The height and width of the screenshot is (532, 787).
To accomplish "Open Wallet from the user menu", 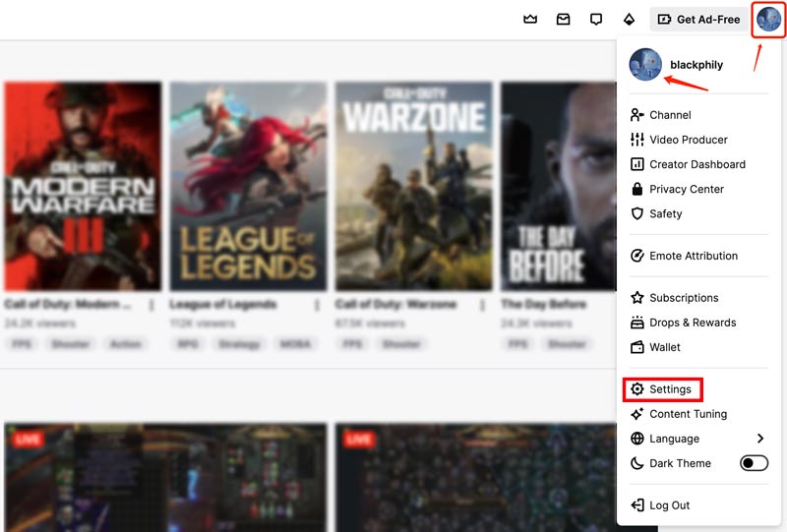I will (x=698, y=347).
